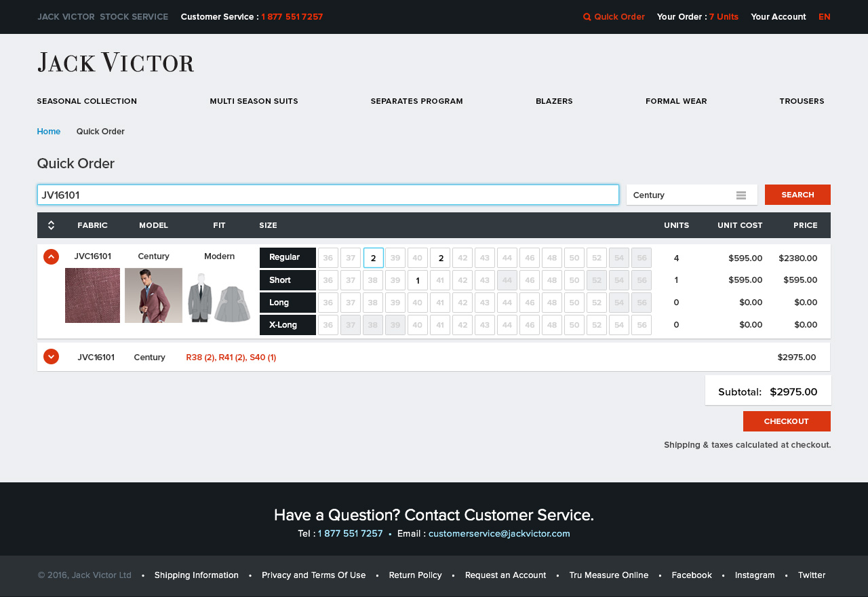Click Jack Victor Stock Service header text
The image size is (868, 597).
pyautogui.click(x=103, y=17)
